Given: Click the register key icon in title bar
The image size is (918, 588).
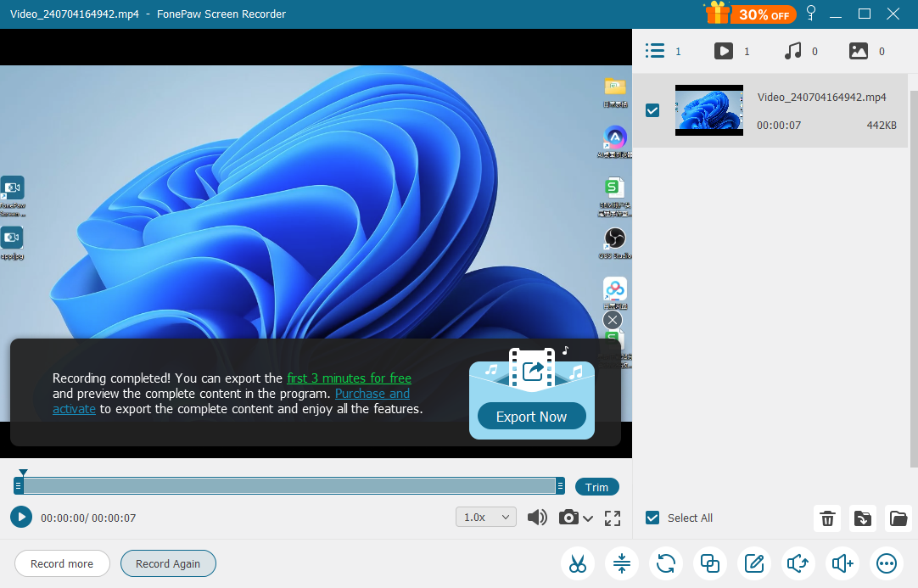Looking at the screenshot, I should pyautogui.click(x=811, y=13).
